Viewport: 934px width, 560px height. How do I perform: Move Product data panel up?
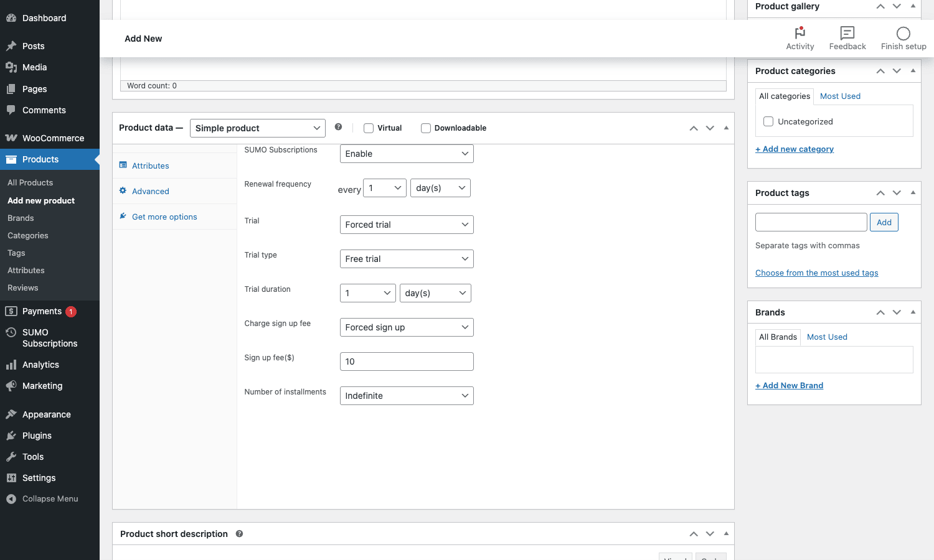click(694, 128)
